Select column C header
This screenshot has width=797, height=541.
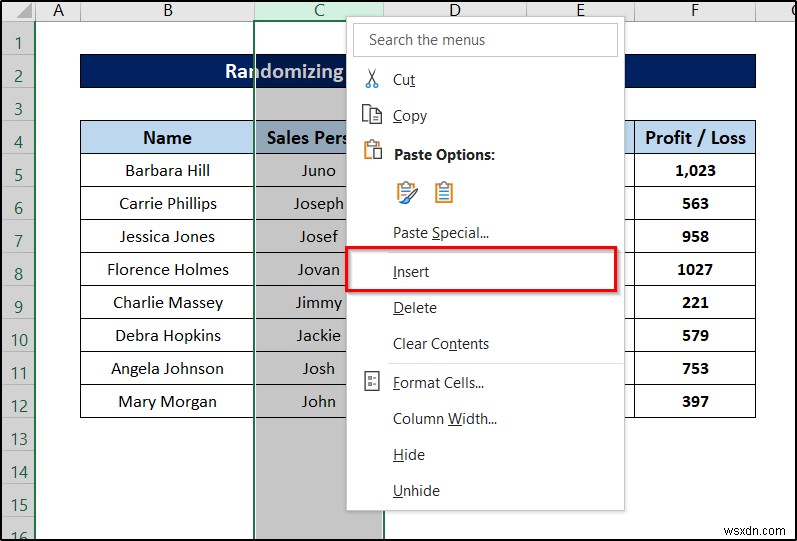pos(319,10)
